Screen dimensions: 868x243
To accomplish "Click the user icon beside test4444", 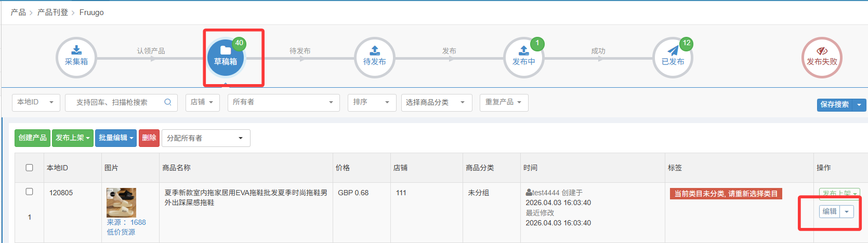I will point(529,193).
